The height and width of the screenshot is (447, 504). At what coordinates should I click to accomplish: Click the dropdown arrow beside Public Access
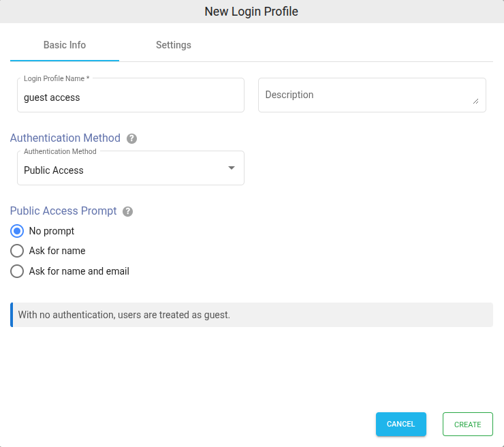231,168
